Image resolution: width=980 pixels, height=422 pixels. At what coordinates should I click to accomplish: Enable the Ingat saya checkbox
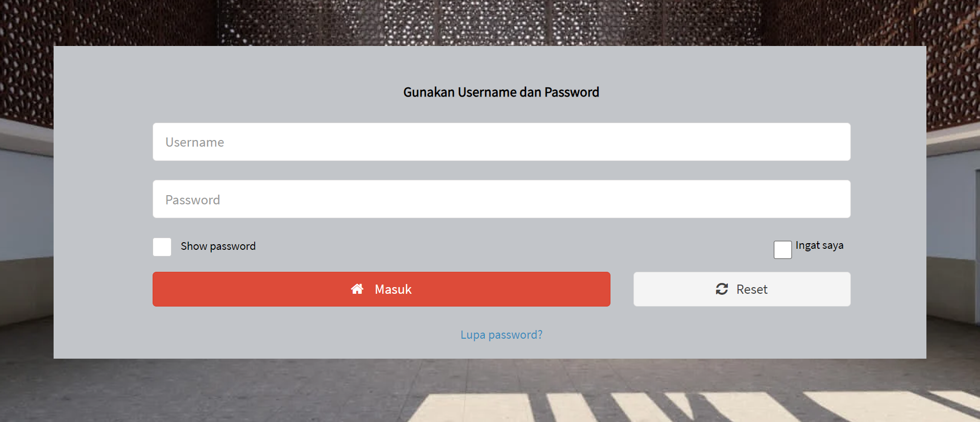pos(782,250)
